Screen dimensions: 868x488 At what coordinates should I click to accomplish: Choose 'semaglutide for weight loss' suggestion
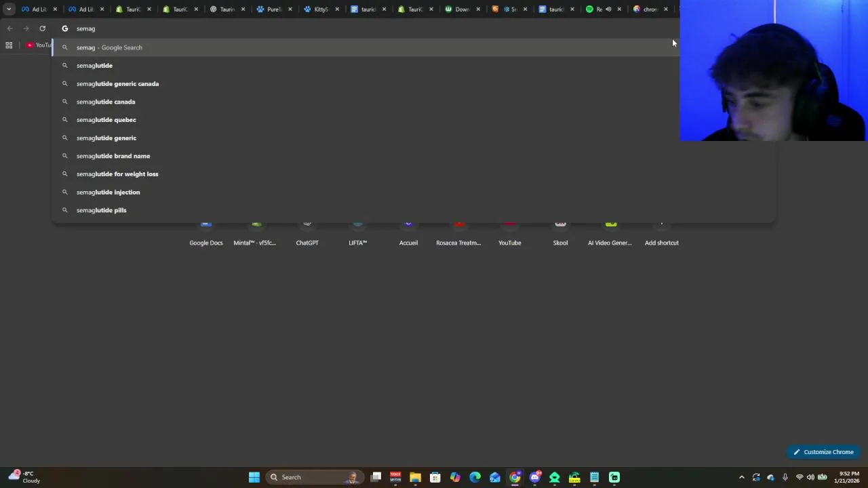pyautogui.click(x=414, y=174)
